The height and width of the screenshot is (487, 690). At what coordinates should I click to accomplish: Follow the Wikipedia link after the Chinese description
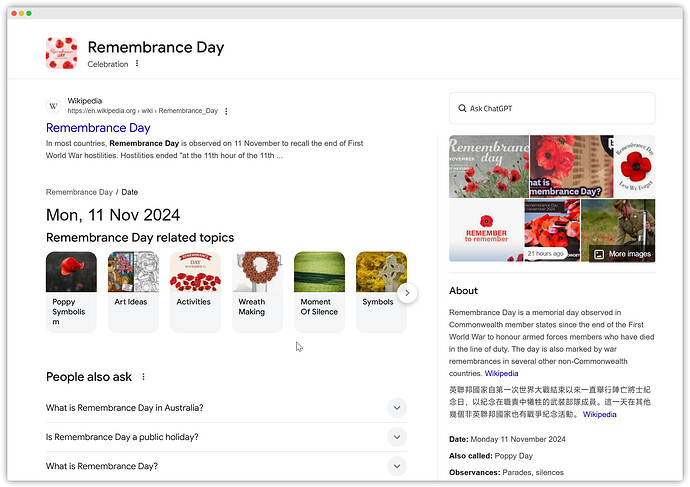coord(599,414)
